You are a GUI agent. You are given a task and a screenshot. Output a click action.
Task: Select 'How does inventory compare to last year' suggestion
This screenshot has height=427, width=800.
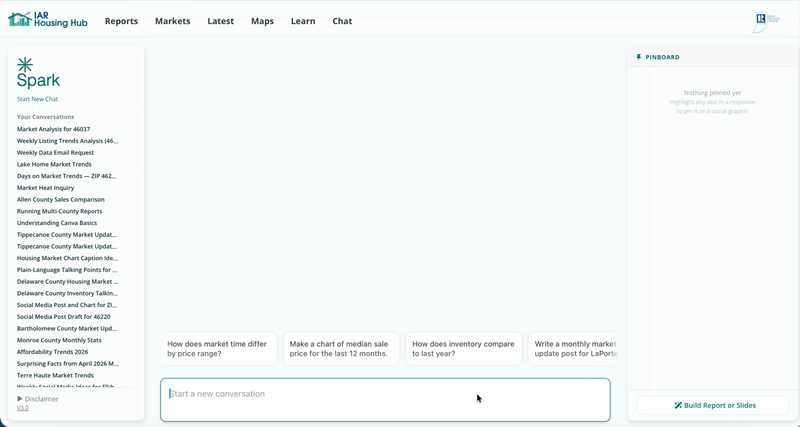tap(464, 348)
